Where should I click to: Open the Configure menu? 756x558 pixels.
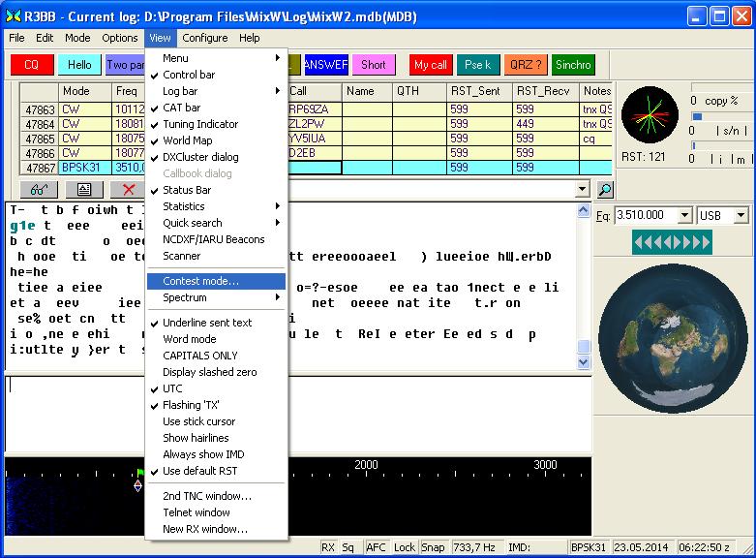(x=205, y=38)
